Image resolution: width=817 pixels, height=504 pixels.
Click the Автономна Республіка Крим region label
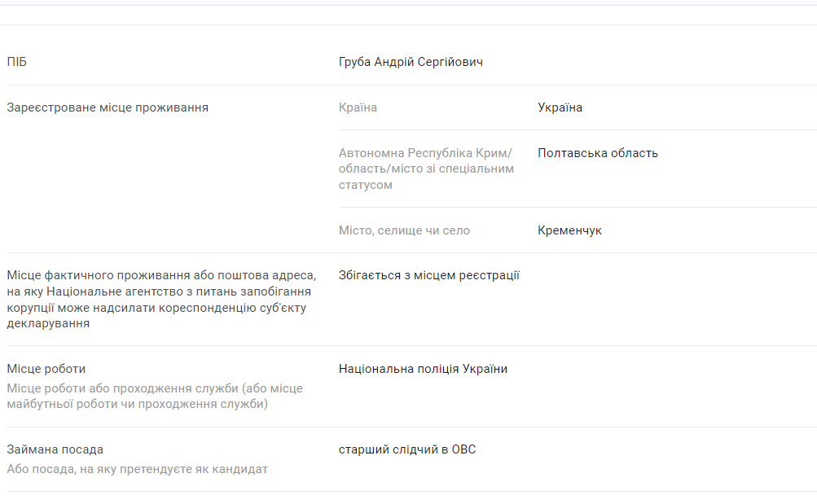[x=425, y=153]
